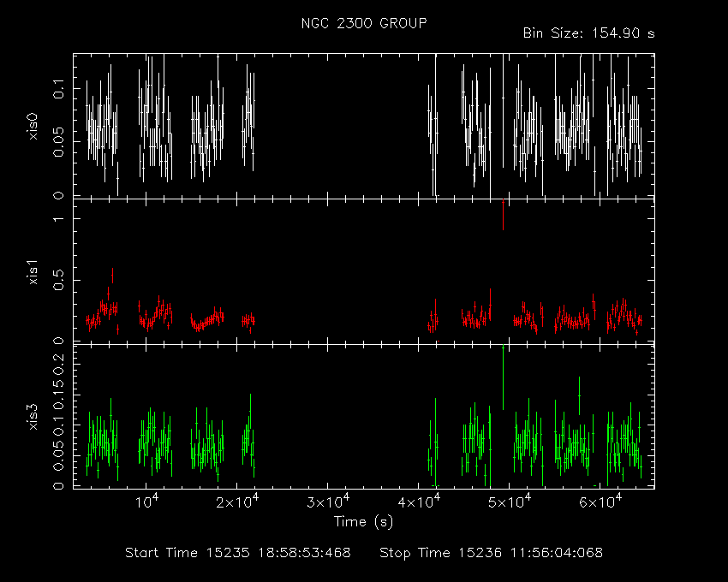Screen dimensions: 728x582
Task: Click the 6×10^4 time tick label
Action: 600,501
